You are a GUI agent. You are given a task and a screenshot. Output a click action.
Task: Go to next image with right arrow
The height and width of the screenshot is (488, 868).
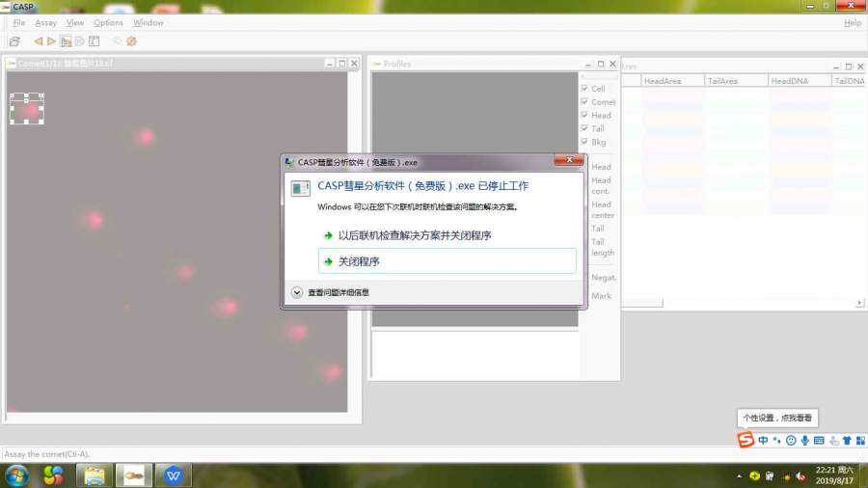pos(51,41)
